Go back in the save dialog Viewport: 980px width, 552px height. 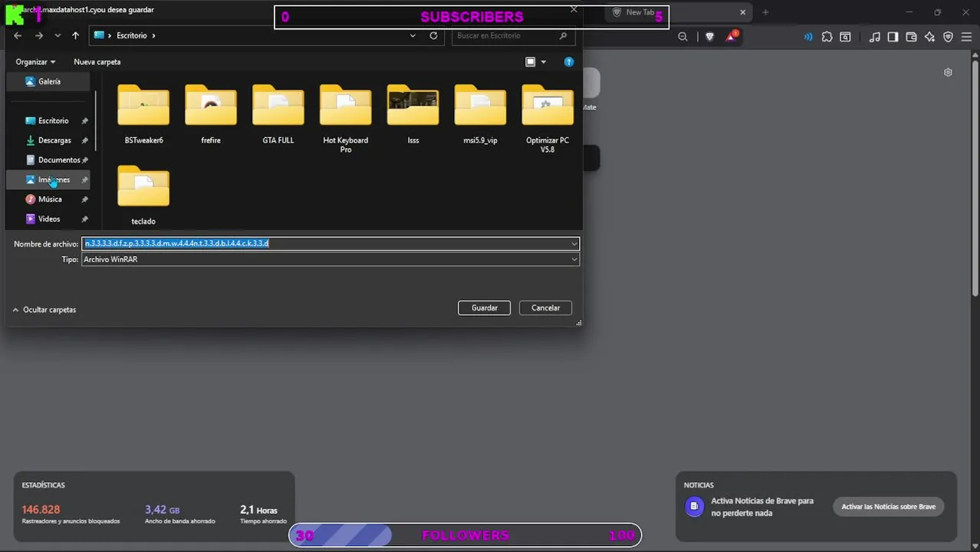[18, 35]
